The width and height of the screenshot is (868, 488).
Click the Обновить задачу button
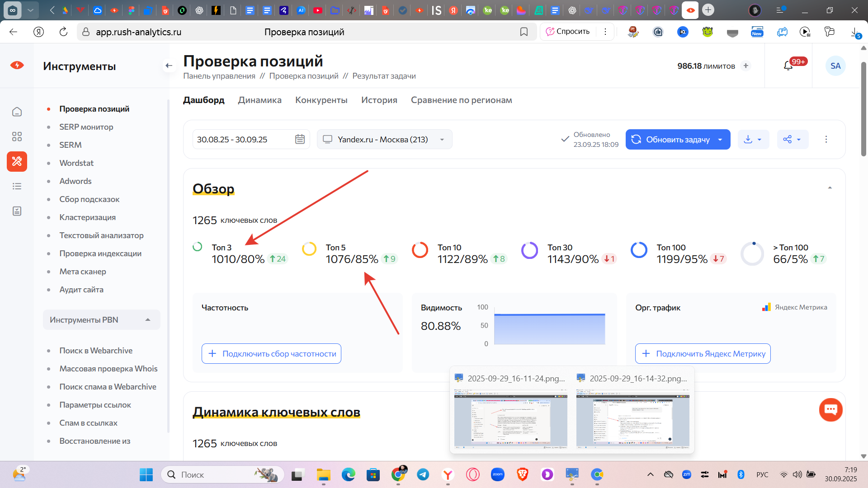click(671, 139)
